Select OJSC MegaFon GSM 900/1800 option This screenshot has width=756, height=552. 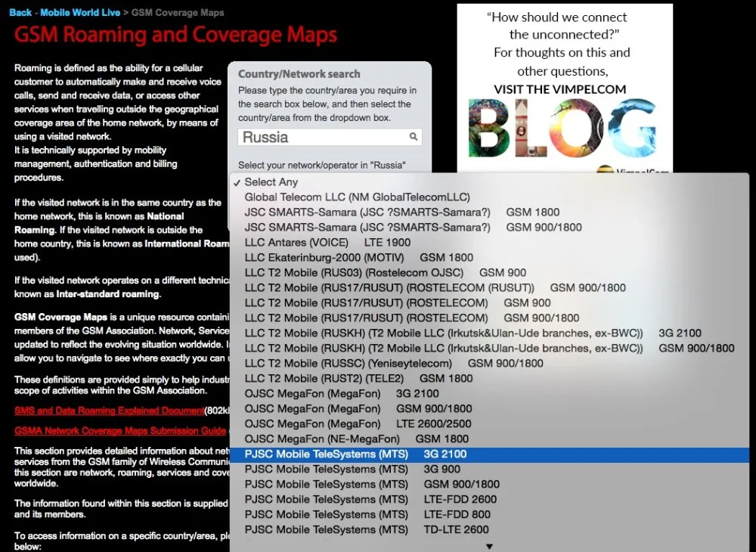tap(489, 408)
